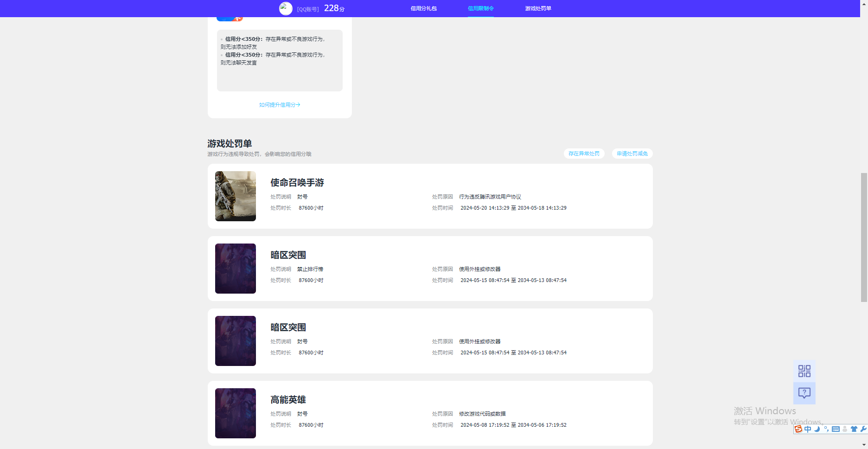Viewport: 868px width, 449px height.
Task: Switch to the 信用限制令 tab
Action: (481, 8)
